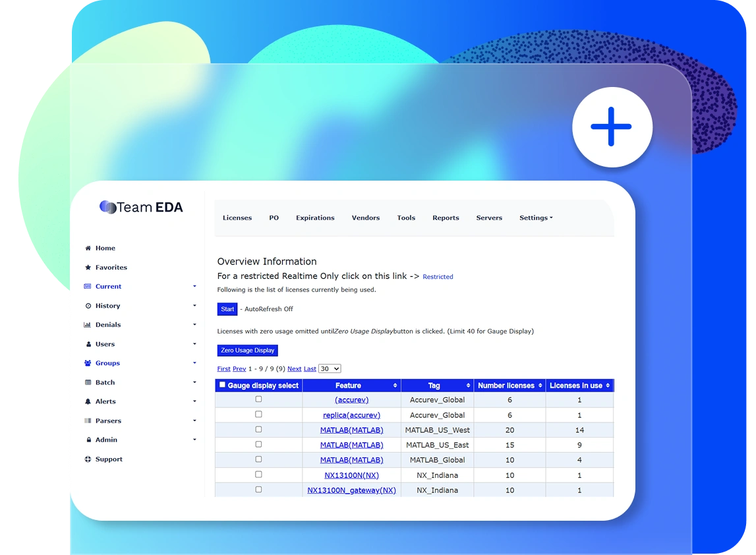The height and width of the screenshot is (555, 756).
Task: Open the PO tab
Action: click(274, 218)
